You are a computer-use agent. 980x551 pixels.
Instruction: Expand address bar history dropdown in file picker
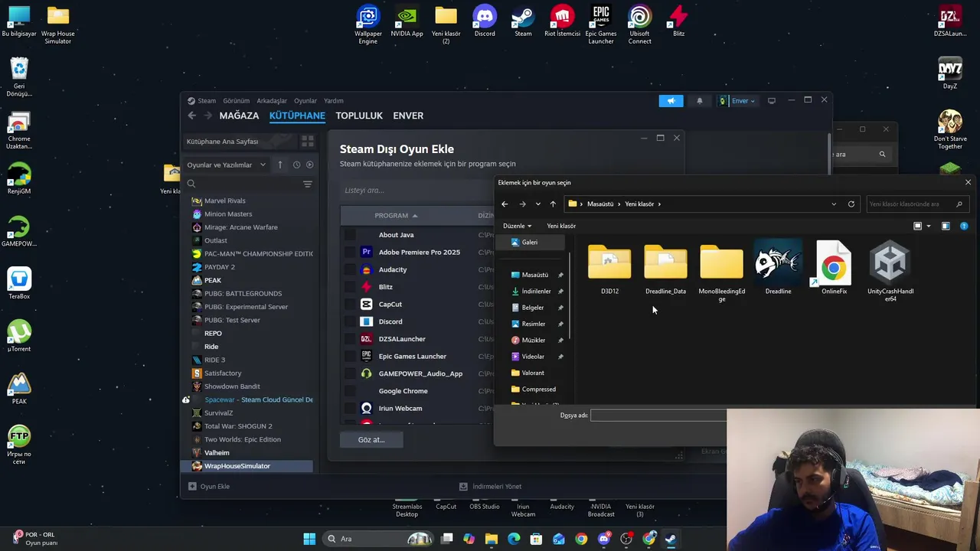(x=834, y=204)
